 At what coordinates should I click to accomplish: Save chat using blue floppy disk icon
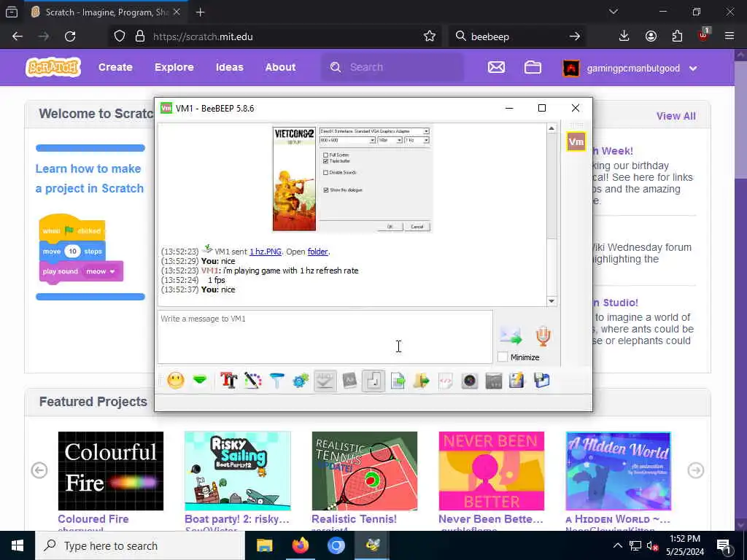click(542, 381)
